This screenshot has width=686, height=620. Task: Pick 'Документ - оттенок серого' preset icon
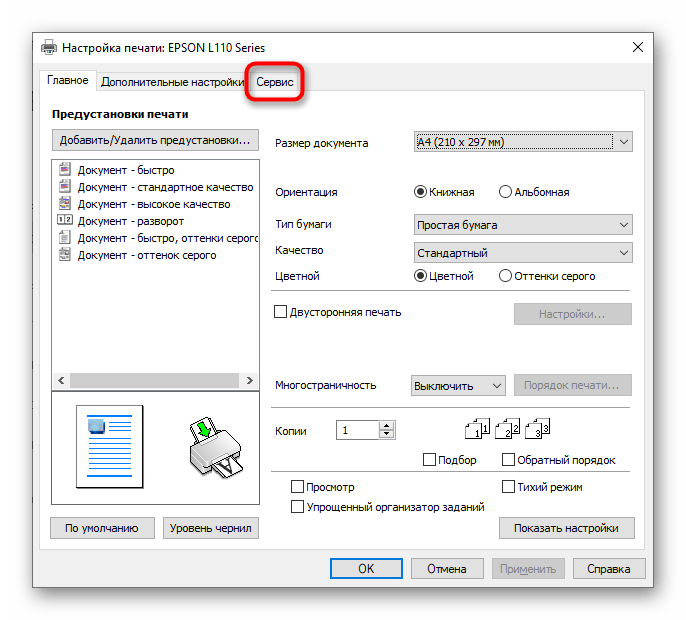(x=66, y=255)
